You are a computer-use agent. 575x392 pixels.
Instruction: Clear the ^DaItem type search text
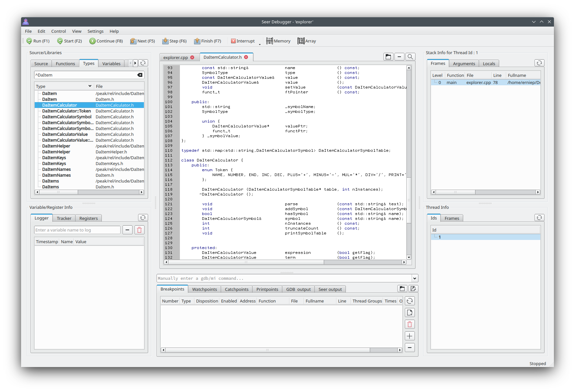(x=140, y=75)
